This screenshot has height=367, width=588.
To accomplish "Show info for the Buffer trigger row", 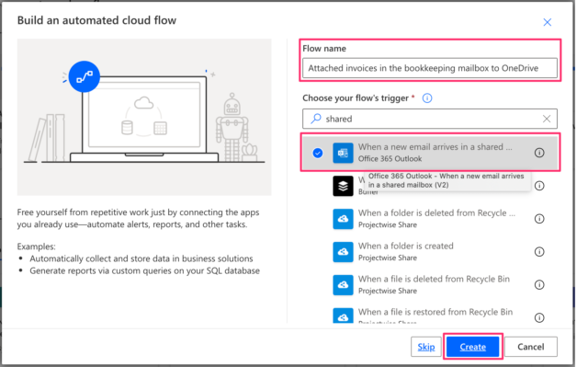I will click(x=539, y=186).
